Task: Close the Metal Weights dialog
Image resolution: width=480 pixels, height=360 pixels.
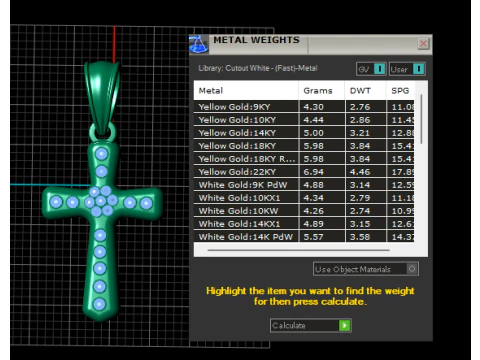Action: [423, 44]
